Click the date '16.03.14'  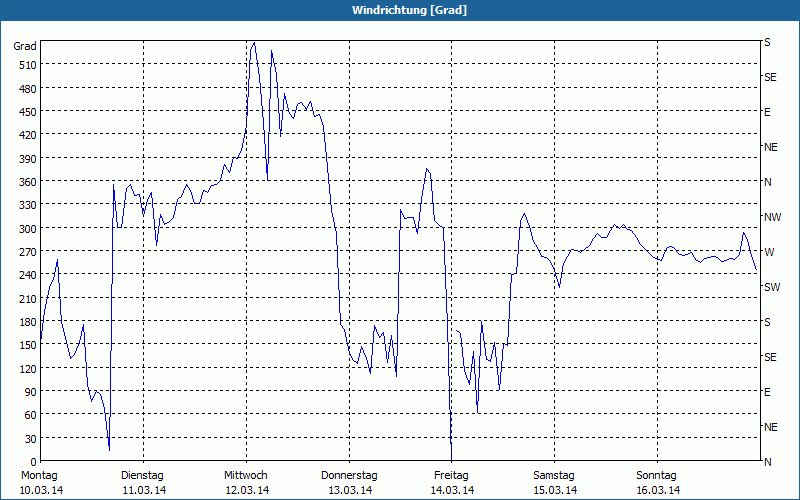click(659, 491)
